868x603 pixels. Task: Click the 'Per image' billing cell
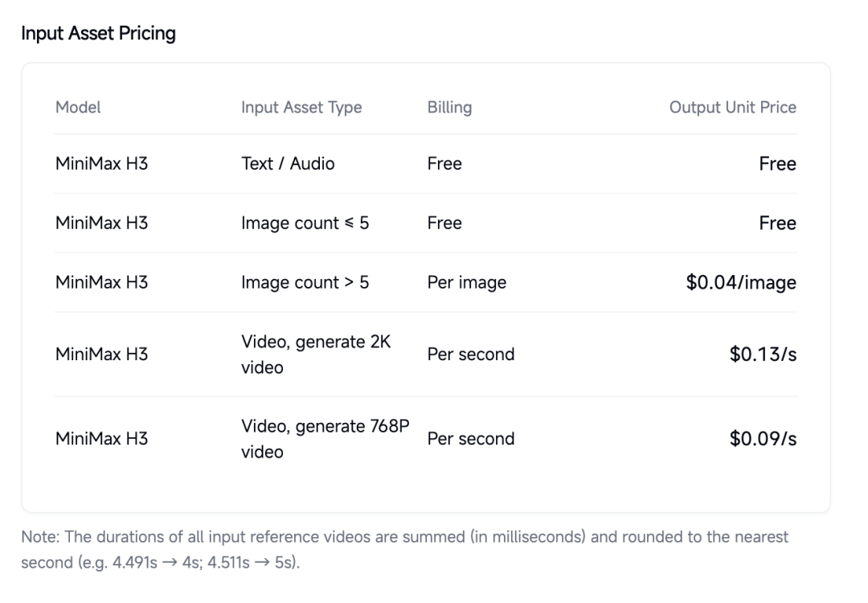pyautogui.click(x=467, y=282)
